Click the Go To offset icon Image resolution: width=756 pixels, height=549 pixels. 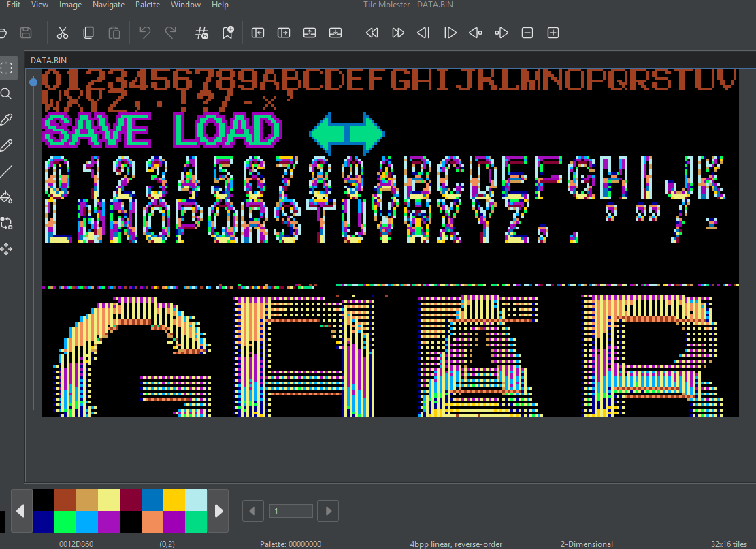[201, 33]
